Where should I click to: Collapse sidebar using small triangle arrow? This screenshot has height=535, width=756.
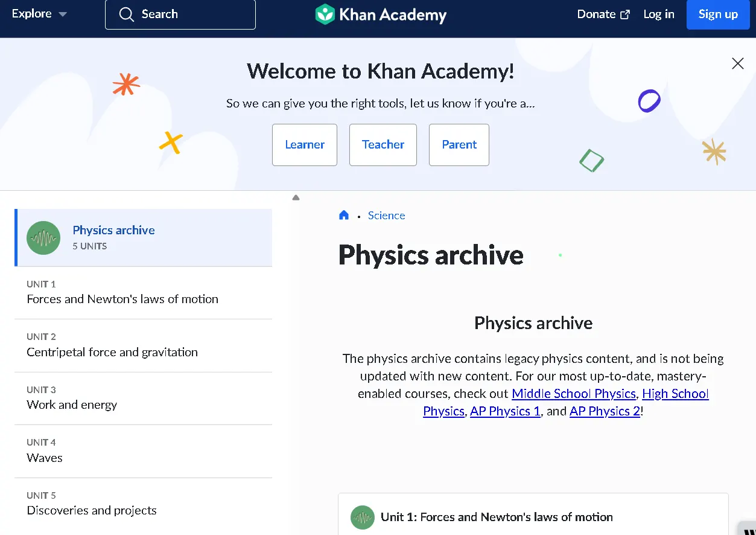click(296, 197)
